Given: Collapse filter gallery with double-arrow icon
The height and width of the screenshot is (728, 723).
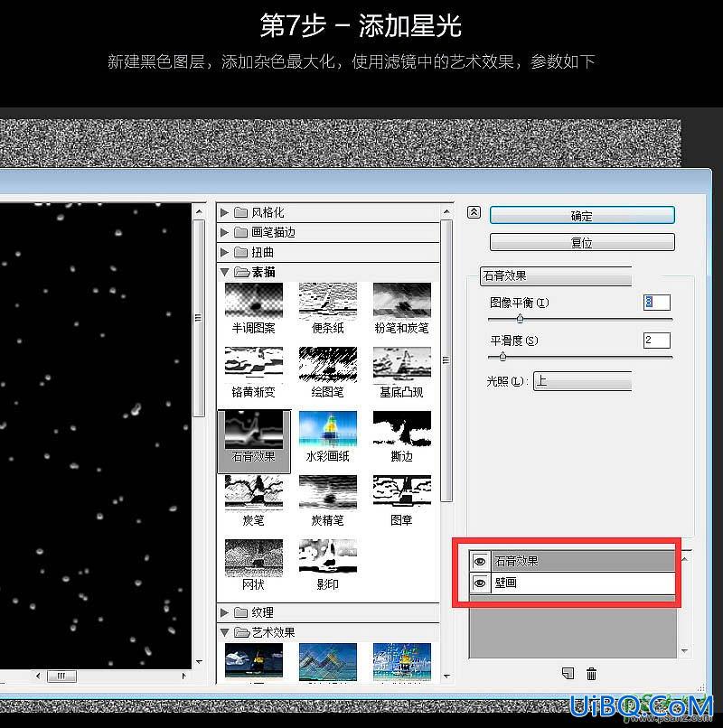Looking at the screenshot, I should pyautogui.click(x=474, y=212).
